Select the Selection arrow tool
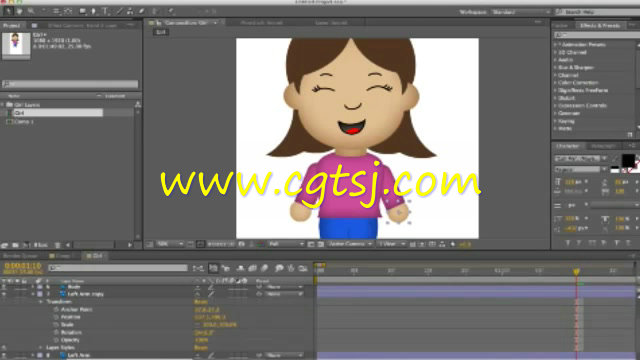 [8, 11]
